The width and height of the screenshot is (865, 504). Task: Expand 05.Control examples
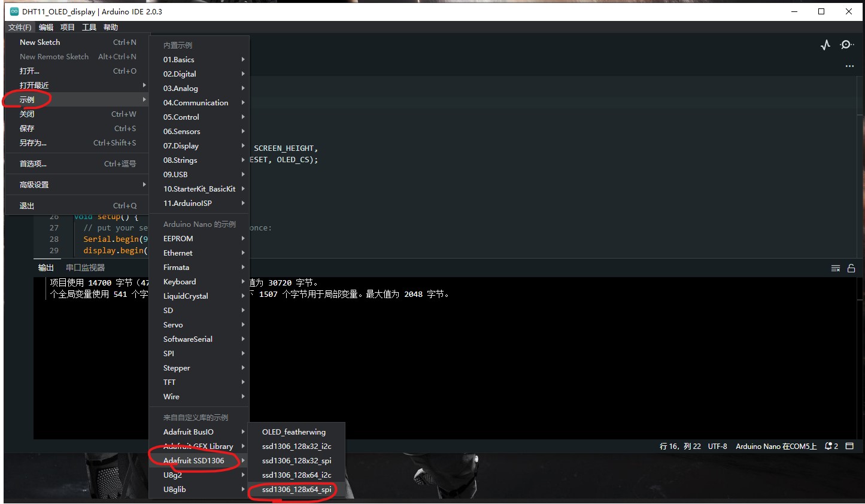coord(199,117)
